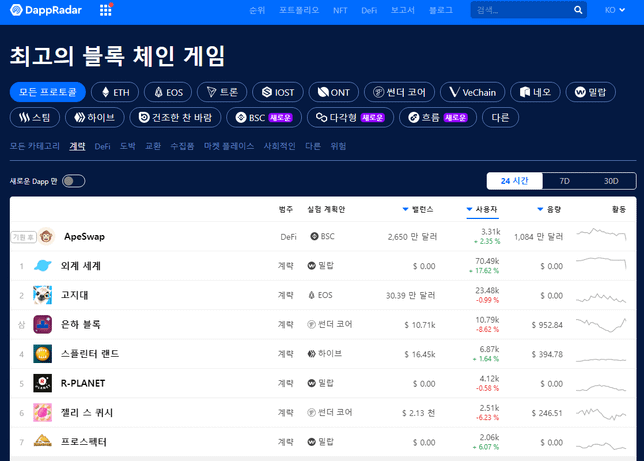Filter by ONT protocol
Screen dimensions: 644x461
334,92
